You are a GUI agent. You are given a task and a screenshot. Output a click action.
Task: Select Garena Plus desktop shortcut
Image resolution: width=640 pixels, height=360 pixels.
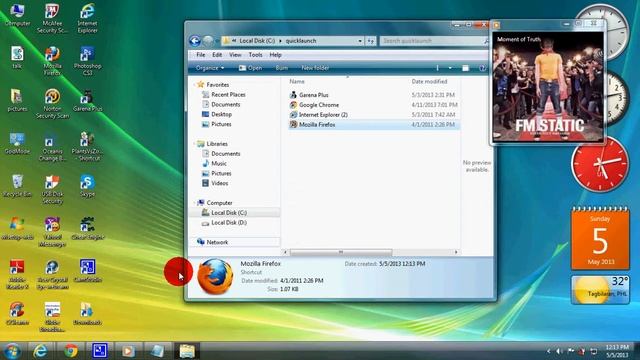tap(87, 100)
